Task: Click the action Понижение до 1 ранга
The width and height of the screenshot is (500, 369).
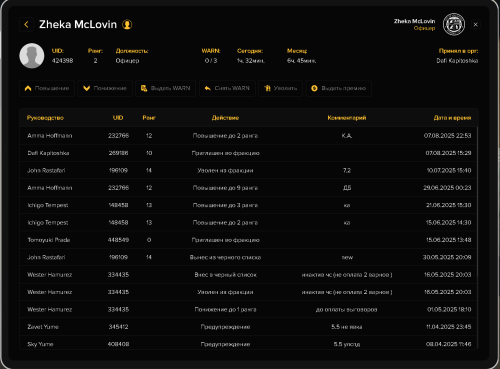Action: (x=225, y=309)
